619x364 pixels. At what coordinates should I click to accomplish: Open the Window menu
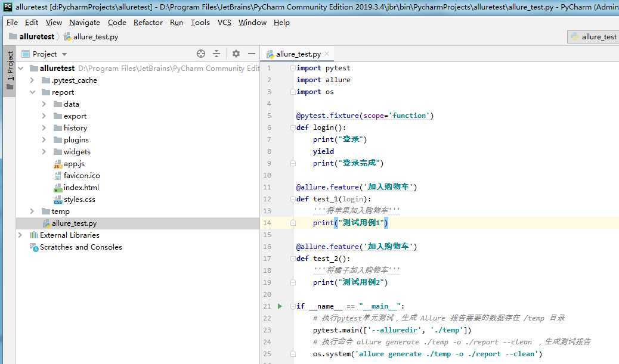click(x=253, y=23)
